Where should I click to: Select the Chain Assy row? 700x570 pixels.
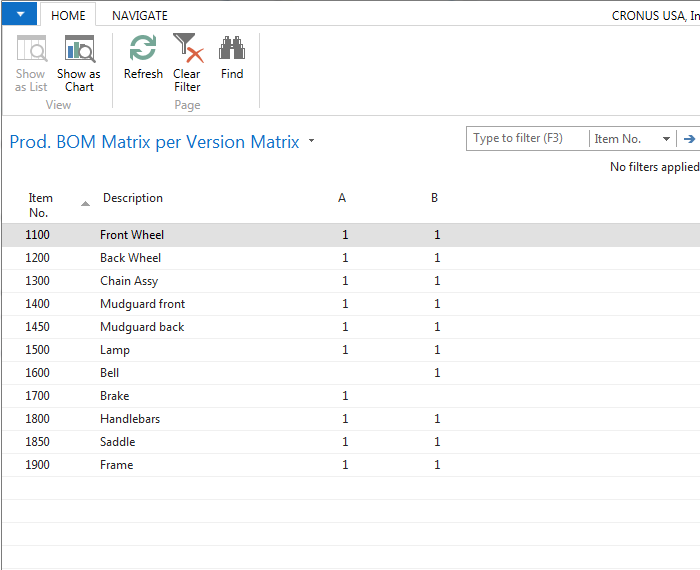[351, 281]
